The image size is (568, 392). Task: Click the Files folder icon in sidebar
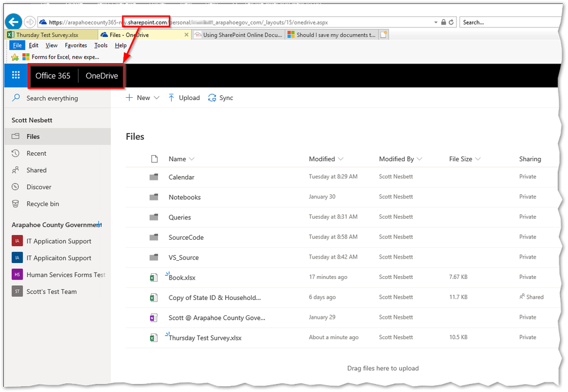(15, 136)
